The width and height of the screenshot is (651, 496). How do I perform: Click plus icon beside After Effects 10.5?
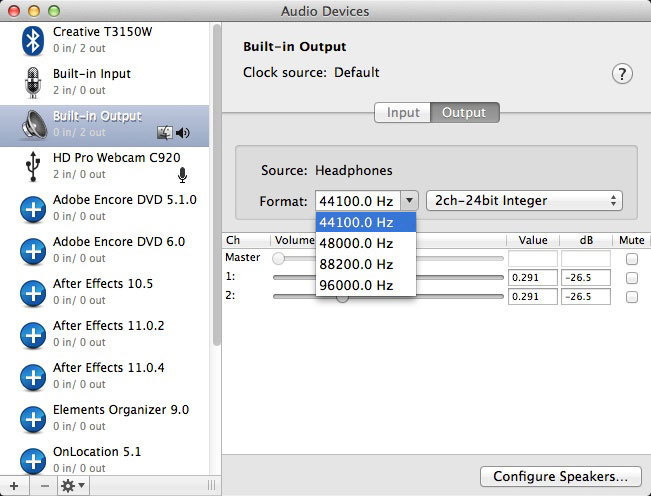click(x=33, y=293)
